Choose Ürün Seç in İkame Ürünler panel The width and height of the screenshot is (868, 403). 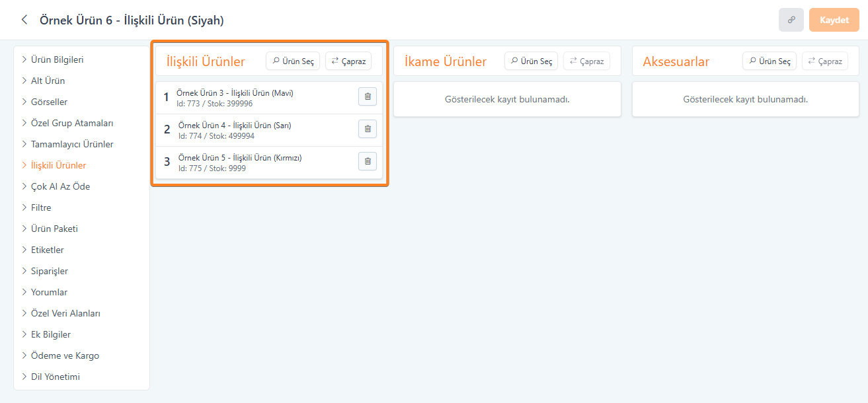tap(531, 61)
